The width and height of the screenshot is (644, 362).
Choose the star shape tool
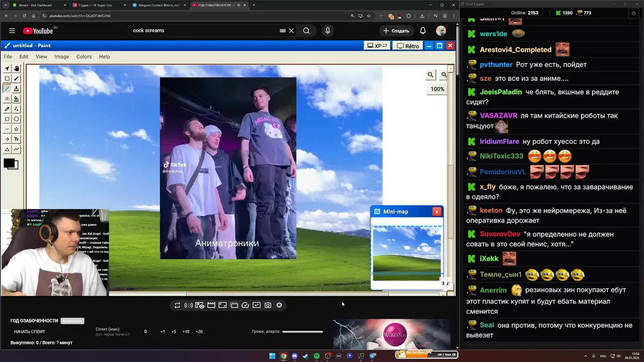pos(17,129)
